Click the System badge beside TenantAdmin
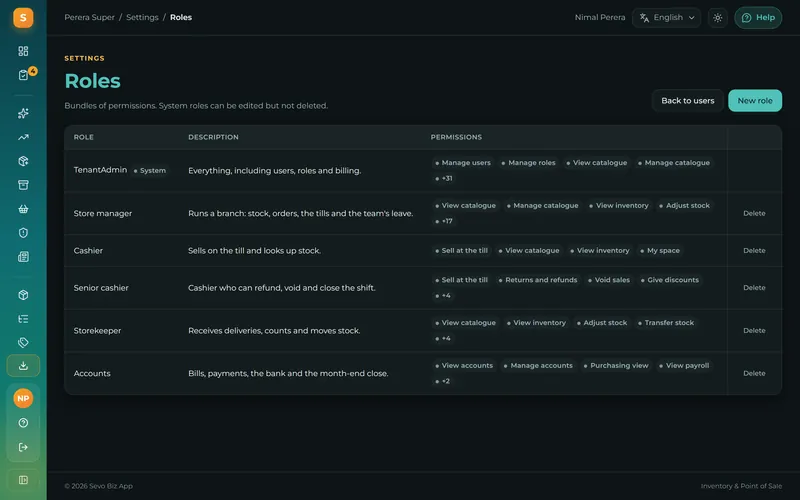Screen dimensions: 800x500 (x=149, y=170)
